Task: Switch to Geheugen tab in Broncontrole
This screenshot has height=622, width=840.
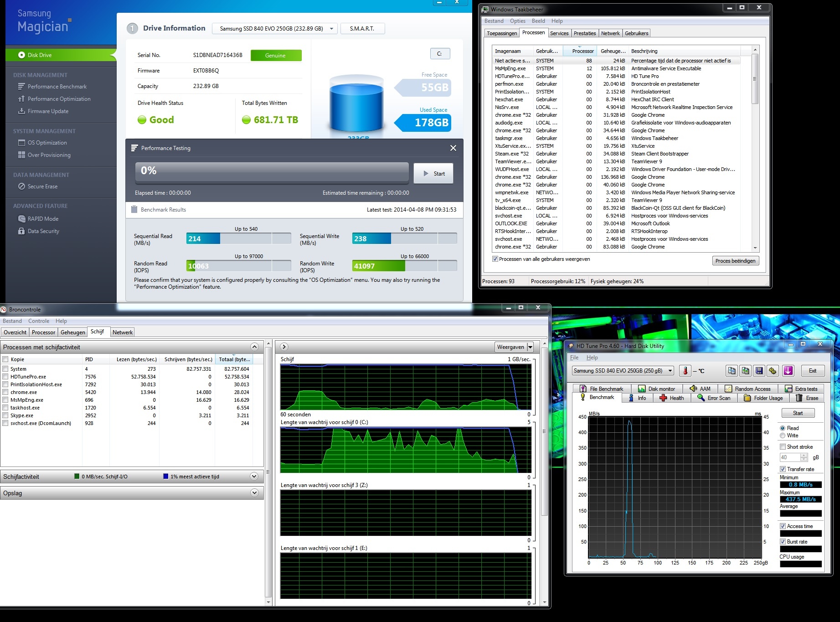Action: 73,332
